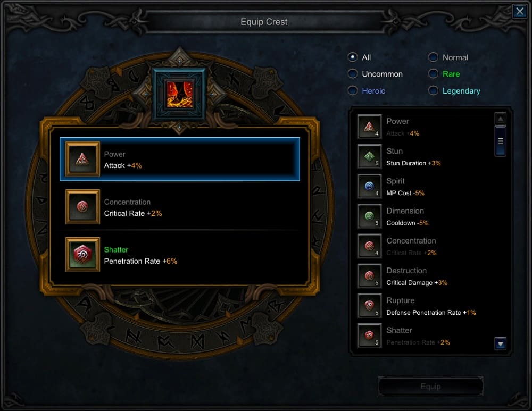The width and height of the screenshot is (532, 411).
Task: Close the Equip Crest window
Action: 519,12
